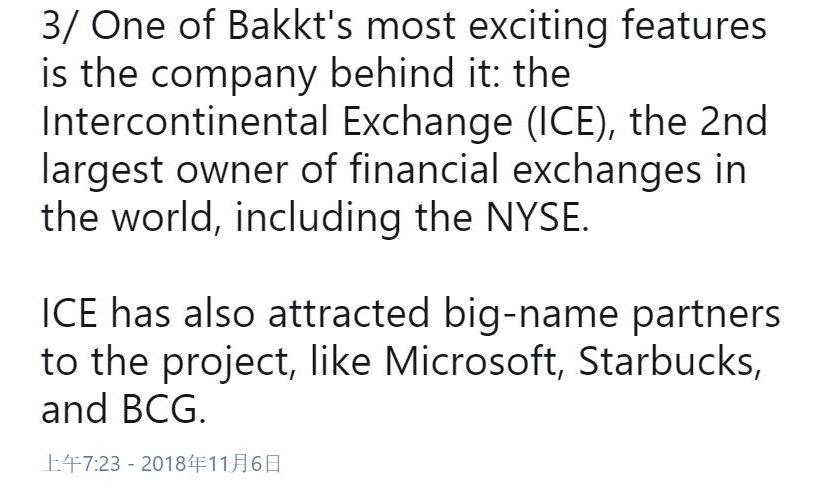Click the word company
The width and height of the screenshot is (829, 495).
tap(234, 74)
